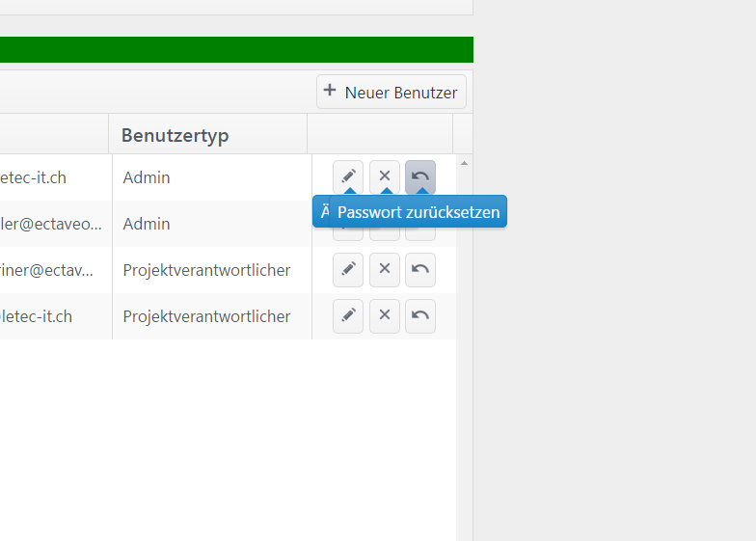Edit the user in the last row
This screenshot has height=541, width=756.
[x=348, y=315]
